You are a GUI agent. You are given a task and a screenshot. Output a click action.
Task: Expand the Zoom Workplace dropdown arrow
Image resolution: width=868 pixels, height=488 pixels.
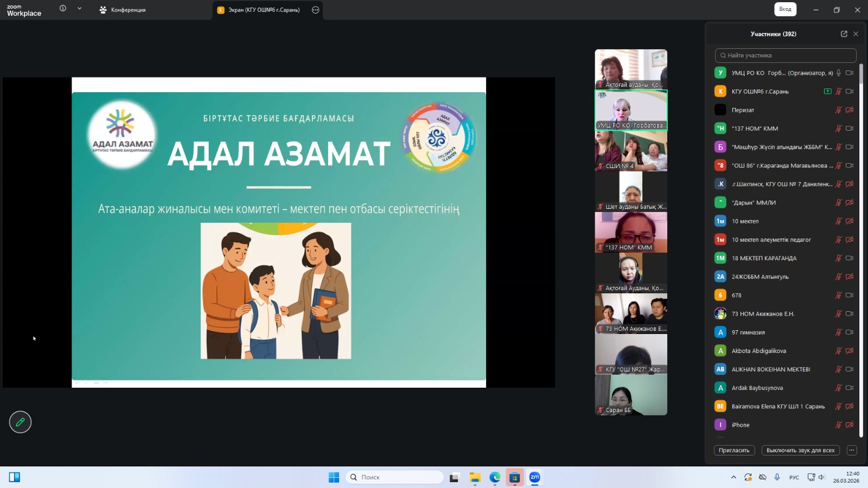click(x=79, y=9)
